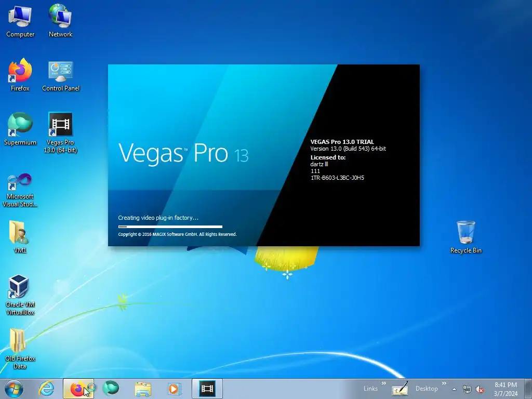The width and height of the screenshot is (532, 399).
Task: Click the muted volume tray icon
Action: pos(480,389)
